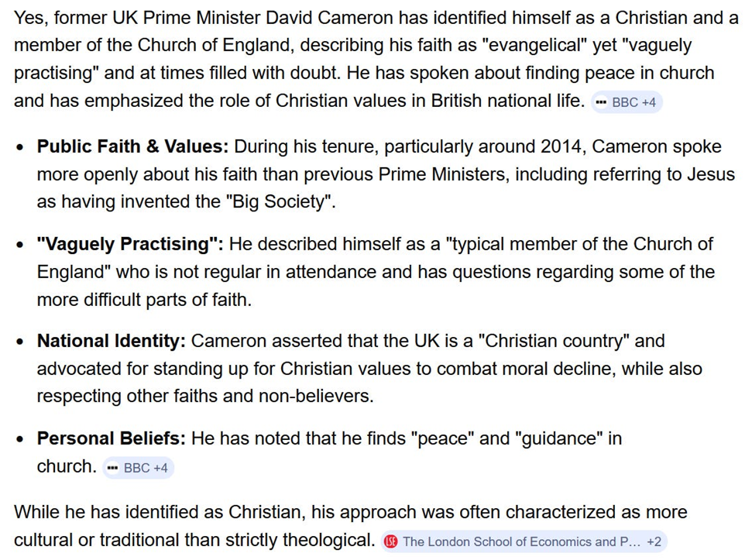Click the dots icon in Personal Beliefs' BBC chip
The height and width of the screenshot is (560, 752).
113,468
